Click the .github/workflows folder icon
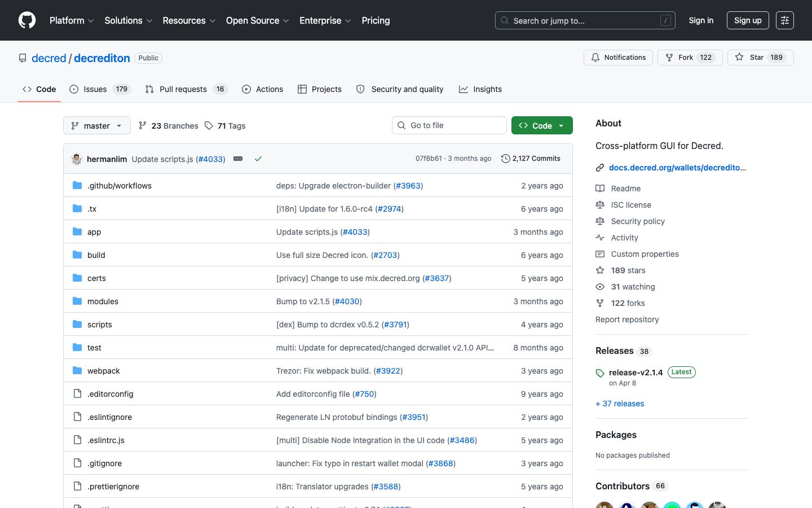The width and height of the screenshot is (812, 508). 78,185
